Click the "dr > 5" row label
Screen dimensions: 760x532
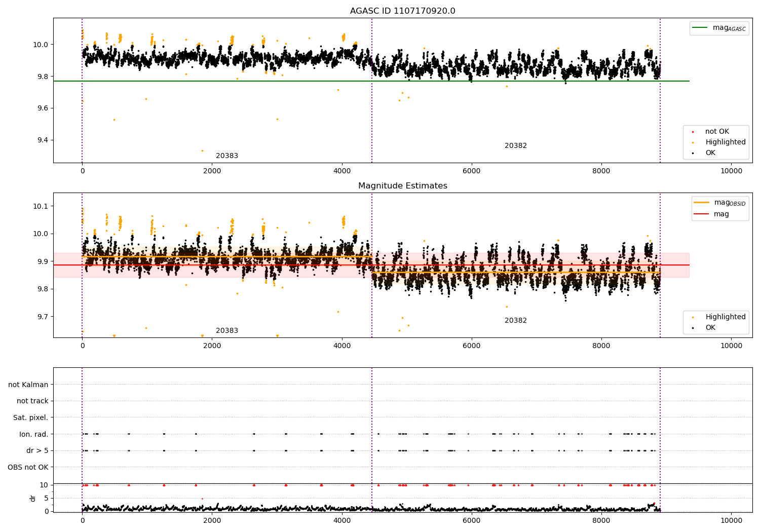pyautogui.click(x=37, y=451)
